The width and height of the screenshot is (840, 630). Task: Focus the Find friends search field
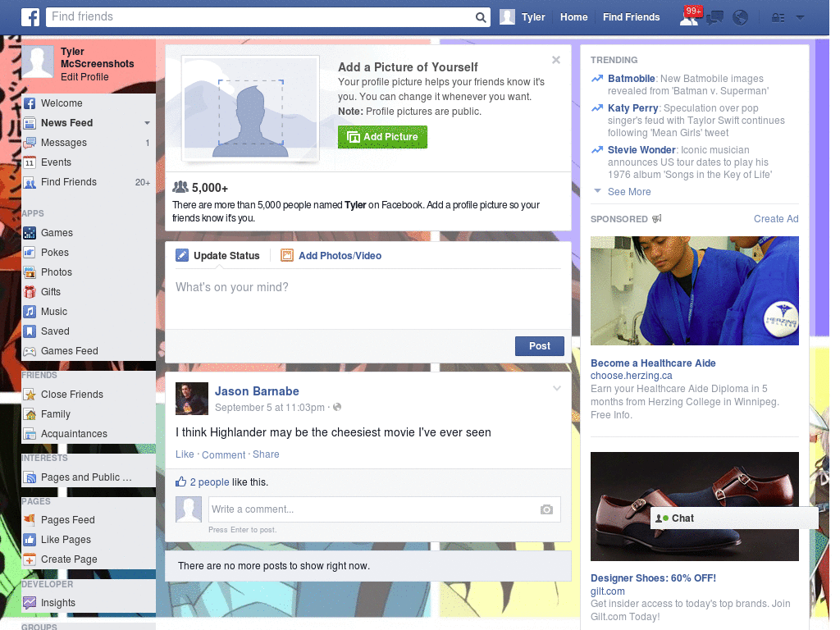pyautogui.click(x=262, y=17)
